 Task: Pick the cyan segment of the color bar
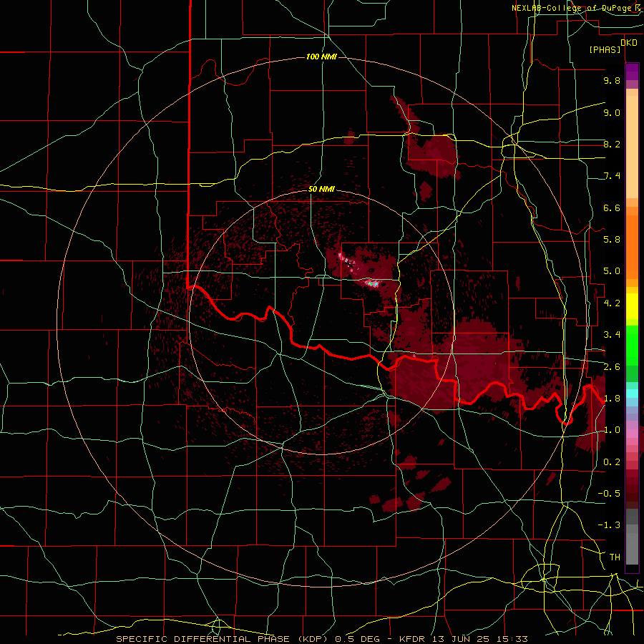[x=632, y=394]
